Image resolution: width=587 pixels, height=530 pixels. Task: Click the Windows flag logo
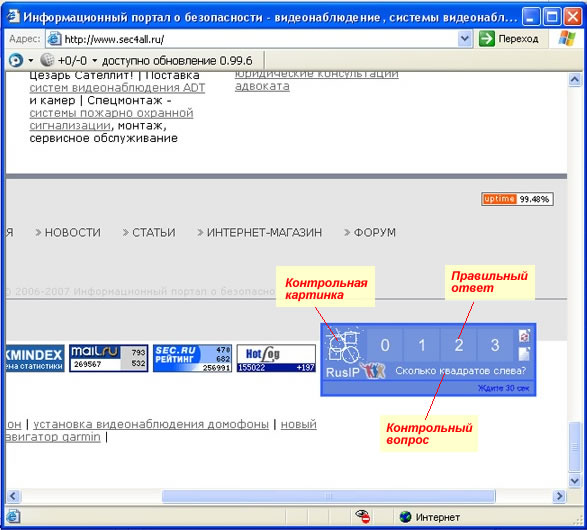(567, 38)
